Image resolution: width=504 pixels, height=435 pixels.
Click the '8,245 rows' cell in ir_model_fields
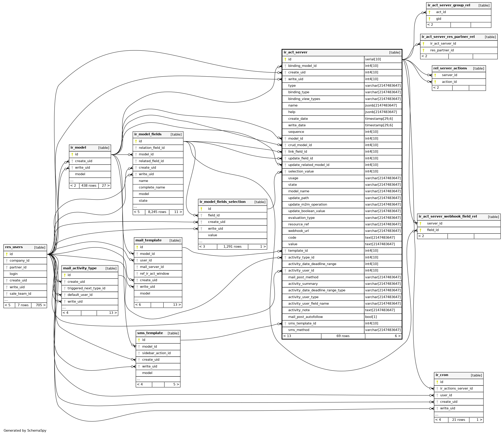[157, 212]
